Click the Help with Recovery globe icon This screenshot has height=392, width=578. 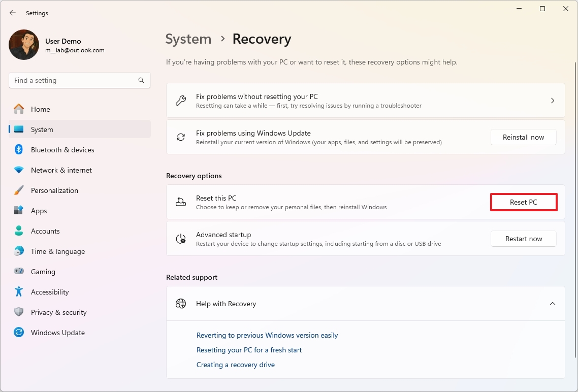pyautogui.click(x=181, y=304)
